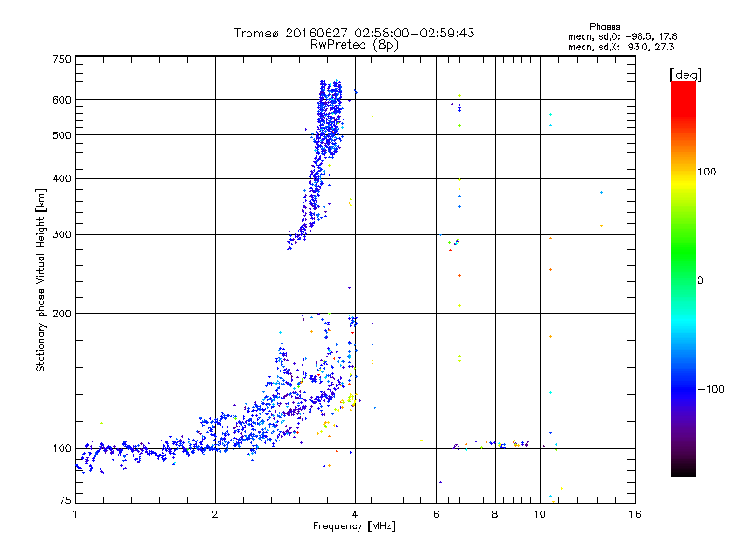747x560 pixels.
Task: Click the y-axis tick label "400"
Action: coord(62,179)
